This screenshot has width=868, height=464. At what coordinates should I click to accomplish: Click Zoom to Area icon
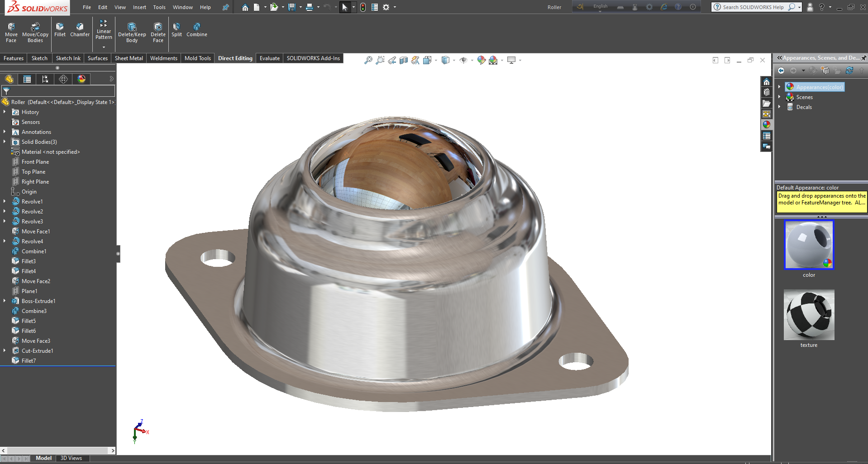pyautogui.click(x=380, y=60)
